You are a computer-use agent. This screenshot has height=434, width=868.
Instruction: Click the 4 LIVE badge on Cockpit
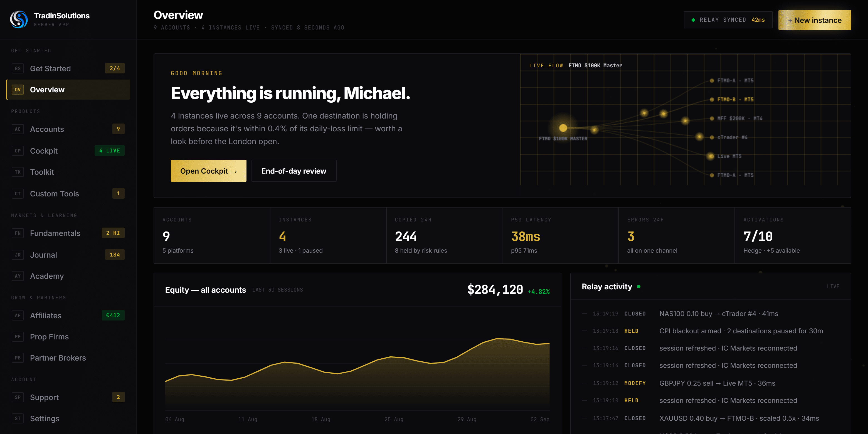click(110, 151)
